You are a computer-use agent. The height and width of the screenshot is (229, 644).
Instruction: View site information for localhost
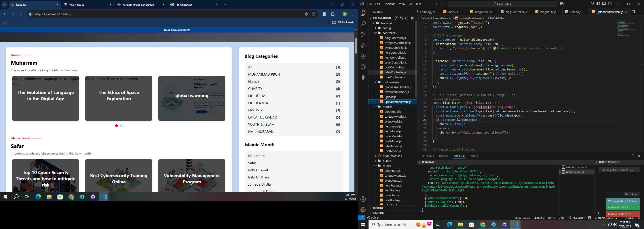(x=30, y=14)
